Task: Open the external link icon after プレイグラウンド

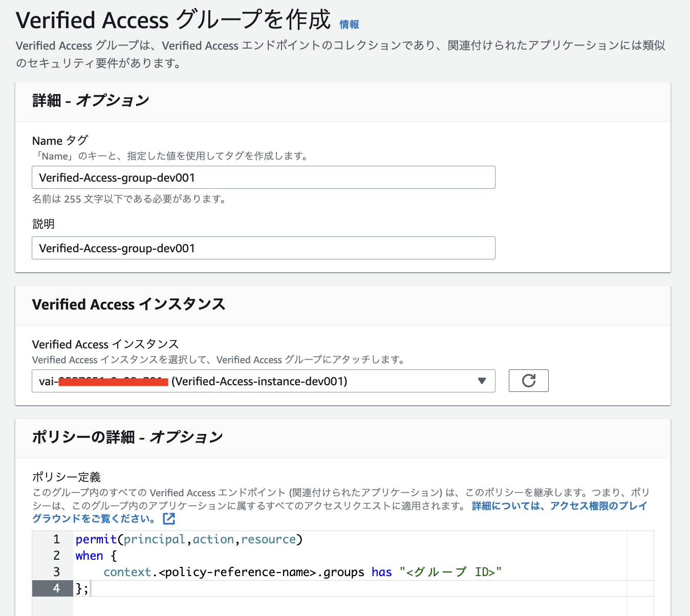Action: 169,519
